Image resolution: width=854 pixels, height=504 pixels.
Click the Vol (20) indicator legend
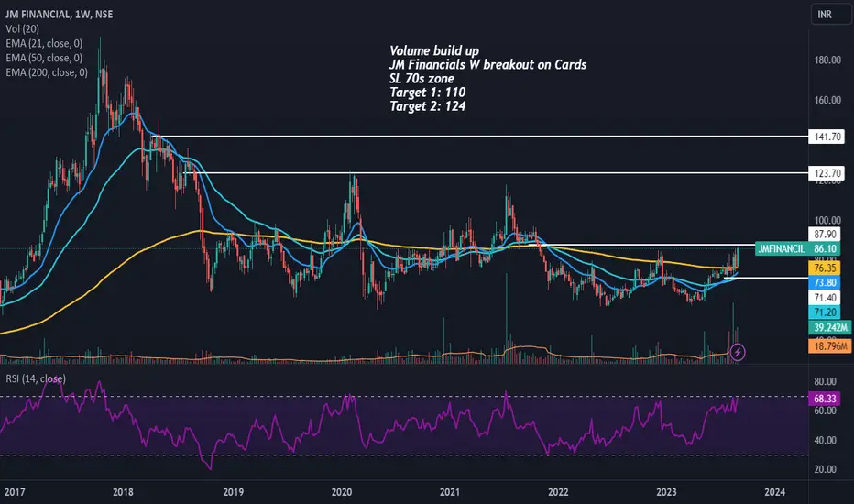click(x=22, y=29)
